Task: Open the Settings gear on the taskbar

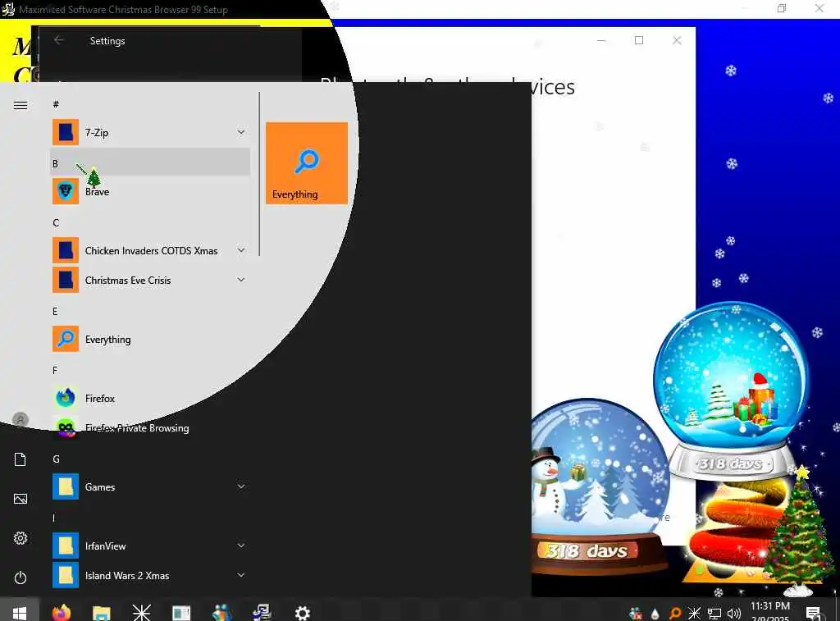Action: 303,613
